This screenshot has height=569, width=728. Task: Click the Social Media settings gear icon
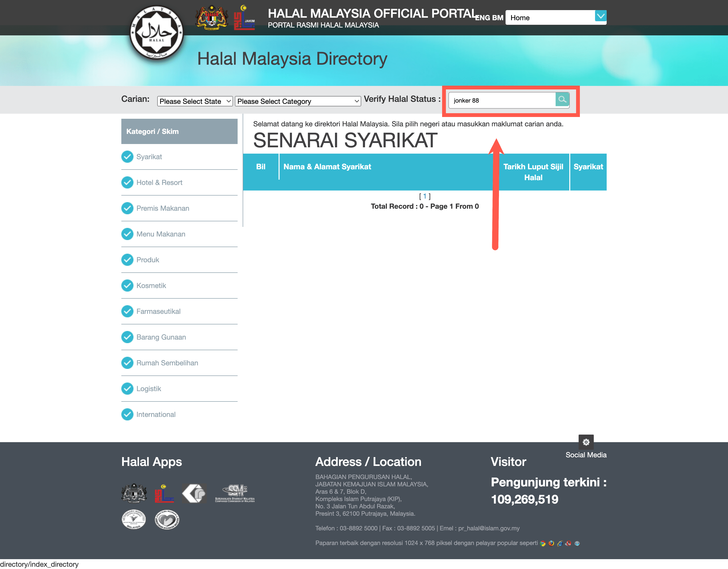coord(586,442)
